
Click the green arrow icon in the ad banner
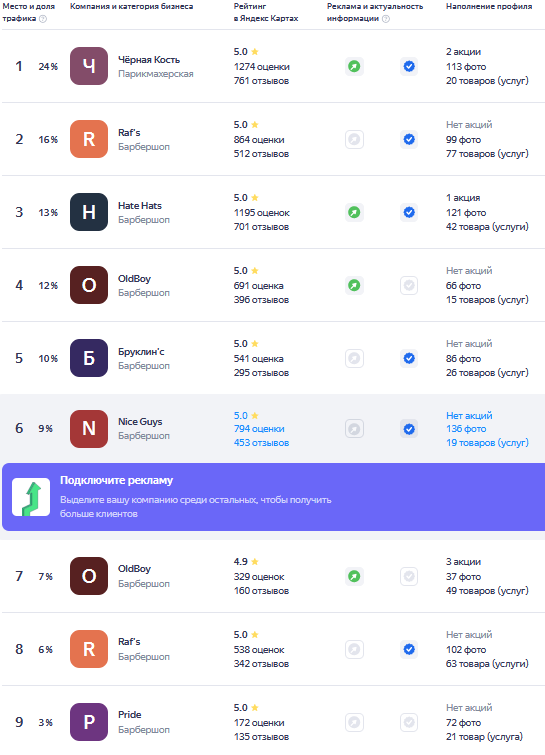tap(31, 497)
